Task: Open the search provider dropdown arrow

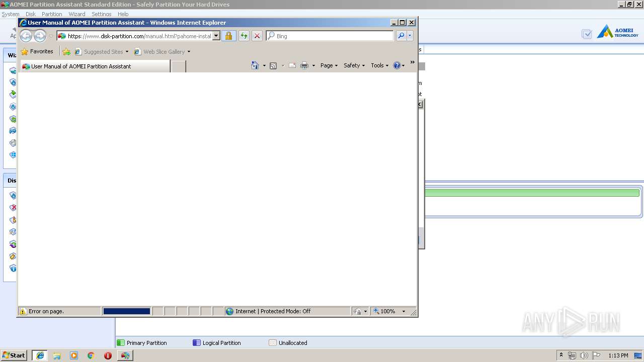Action: (x=410, y=36)
